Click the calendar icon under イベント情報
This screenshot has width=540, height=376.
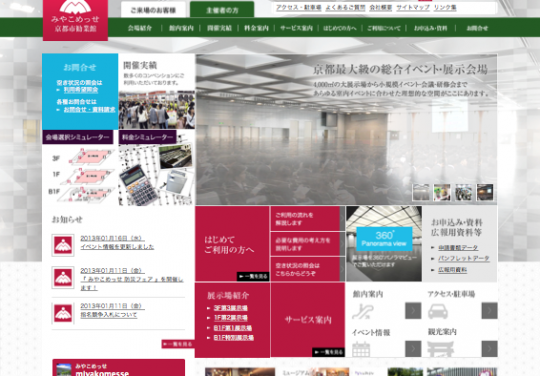click(361, 349)
